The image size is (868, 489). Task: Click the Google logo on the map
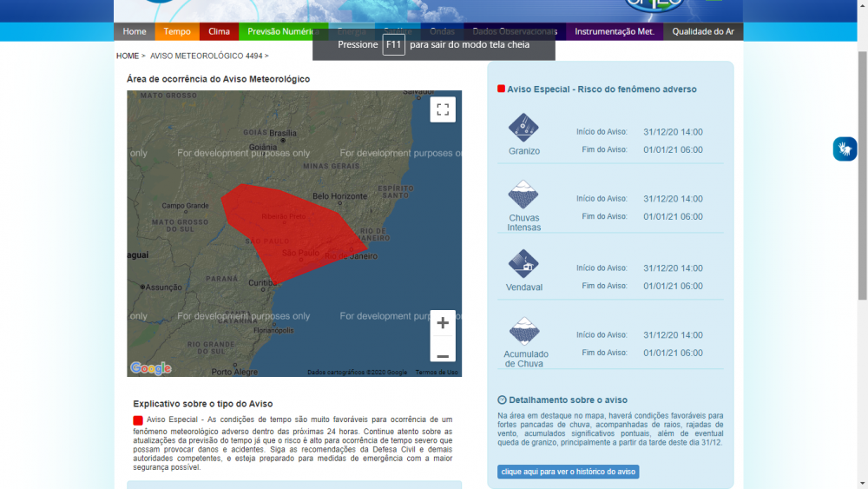151,368
